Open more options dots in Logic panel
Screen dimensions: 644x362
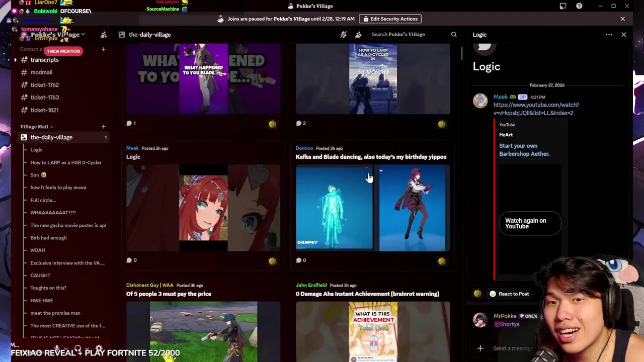609,35
